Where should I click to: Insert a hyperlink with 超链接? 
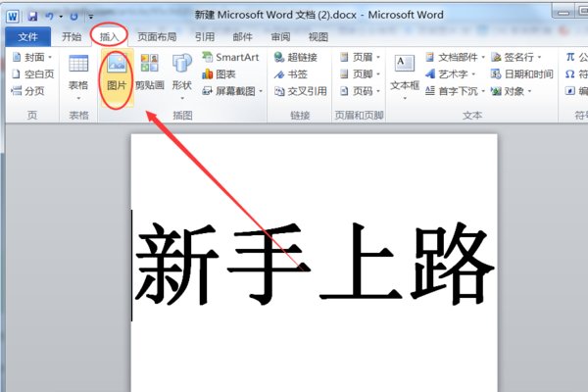pos(296,58)
